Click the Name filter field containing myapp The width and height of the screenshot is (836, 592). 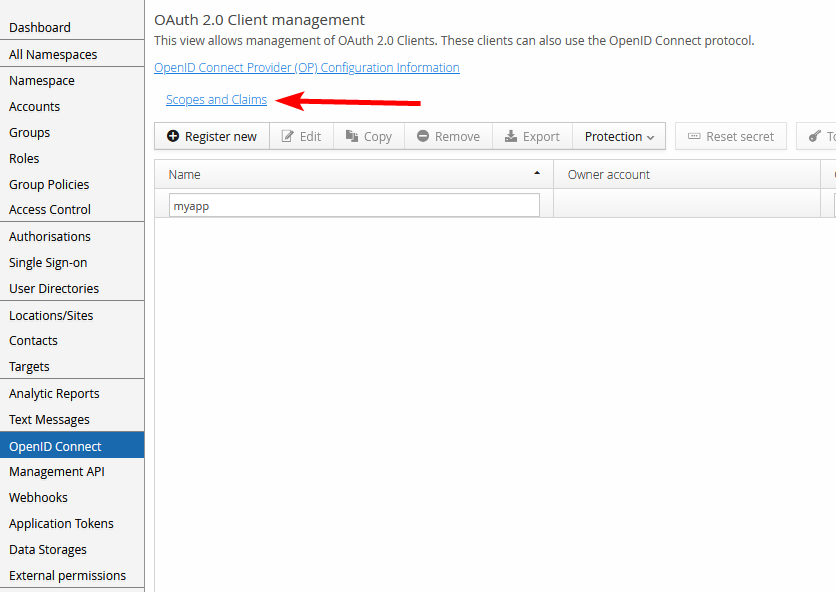354,206
